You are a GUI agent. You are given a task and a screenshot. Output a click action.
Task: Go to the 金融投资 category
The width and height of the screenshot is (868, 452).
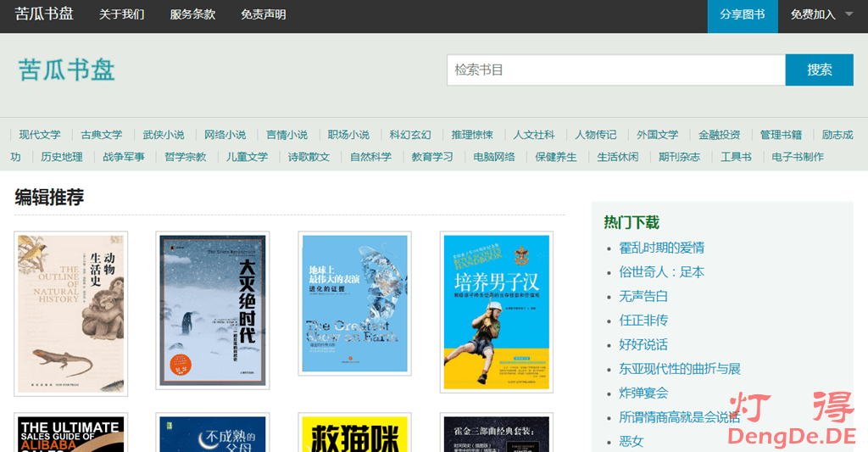pyautogui.click(x=719, y=135)
